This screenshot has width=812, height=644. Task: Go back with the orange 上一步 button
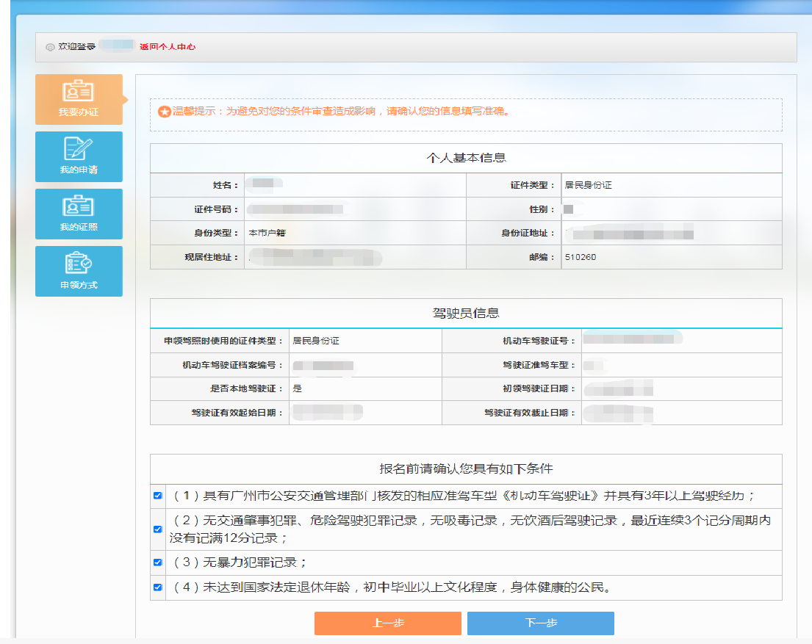387,623
